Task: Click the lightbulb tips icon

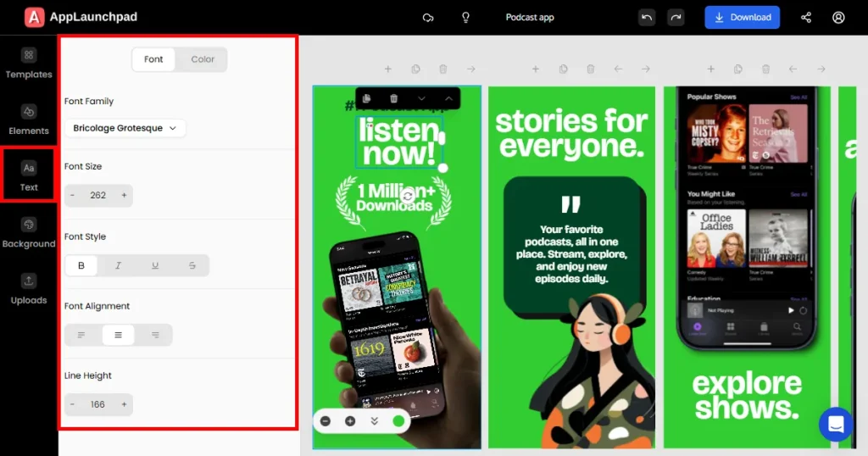Action: [465, 18]
